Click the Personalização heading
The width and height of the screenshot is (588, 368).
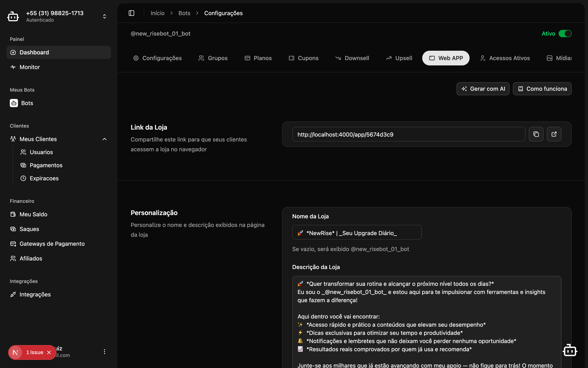[154, 213]
